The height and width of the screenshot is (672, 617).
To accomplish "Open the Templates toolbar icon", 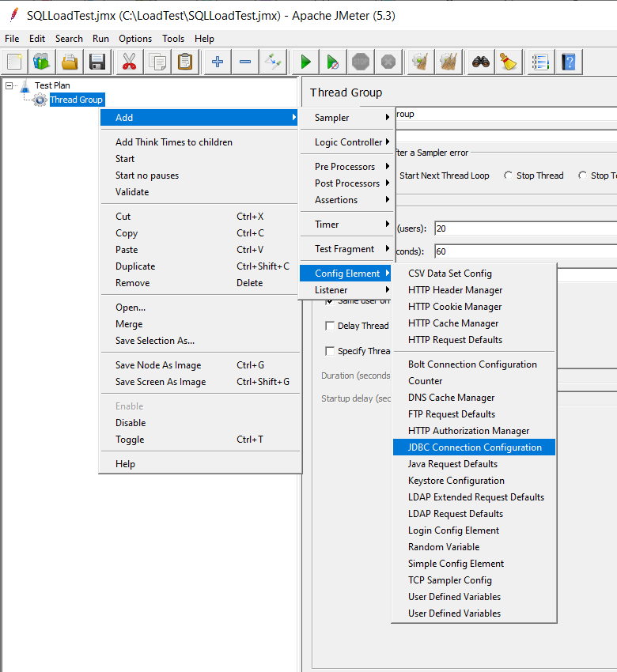I will pyautogui.click(x=41, y=62).
